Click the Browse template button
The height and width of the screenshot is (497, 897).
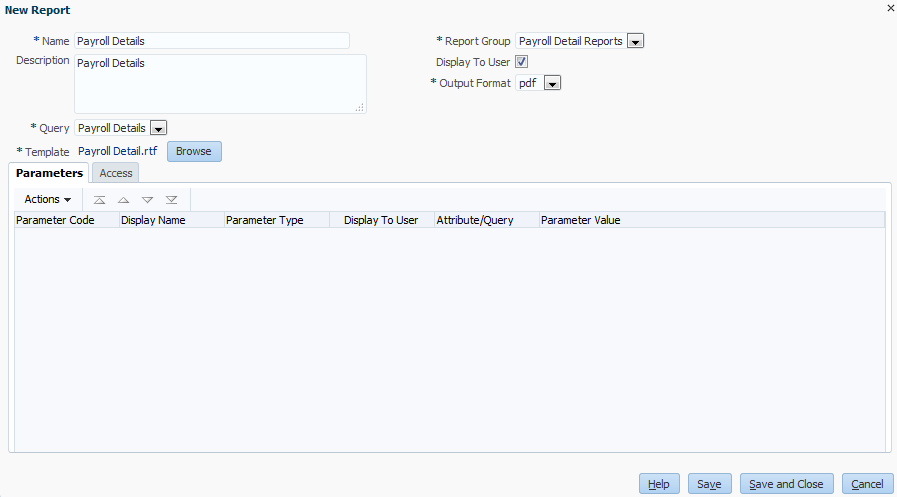point(194,152)
